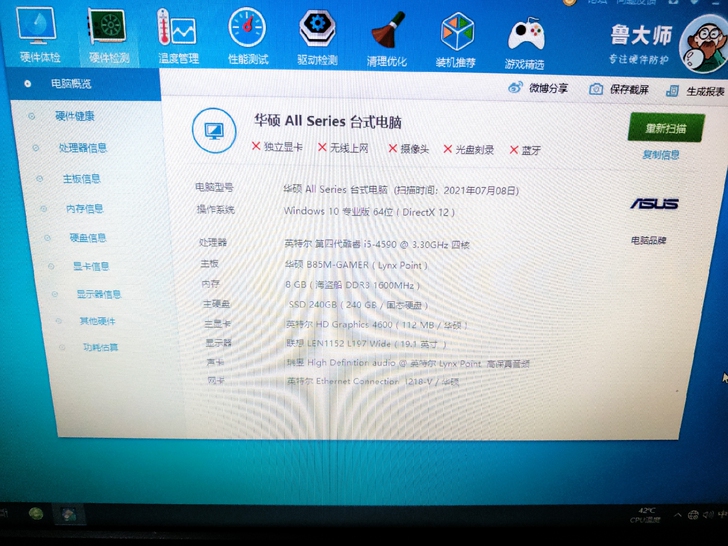Click the Ethernet Connection I218-V value
728x546 pixels.
click(373, 382)
